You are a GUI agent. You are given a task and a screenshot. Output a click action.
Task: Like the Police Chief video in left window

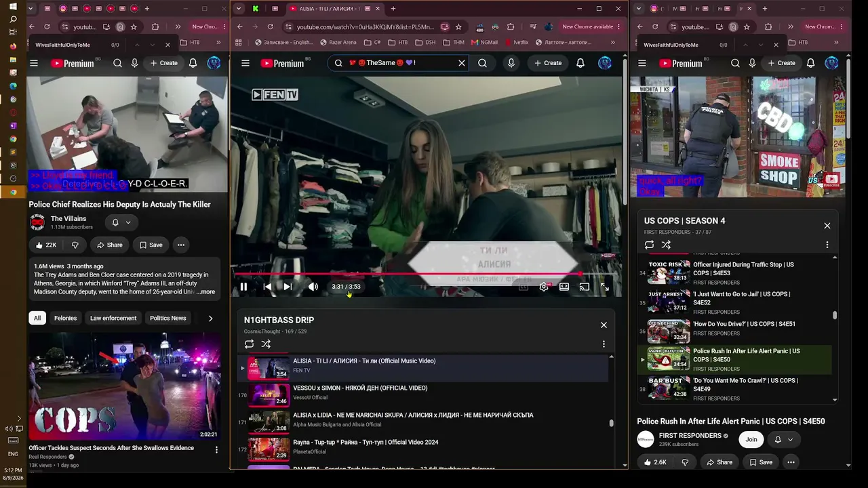[47, 245]
